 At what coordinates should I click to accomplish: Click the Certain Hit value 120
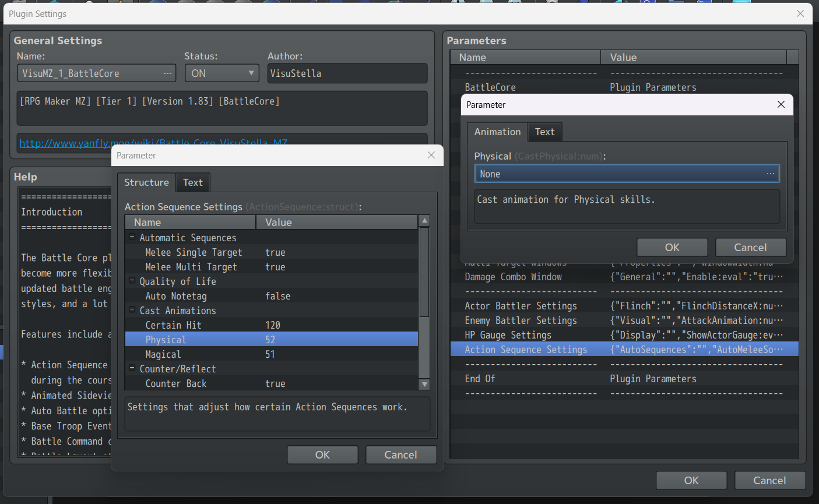pos(273,325)
